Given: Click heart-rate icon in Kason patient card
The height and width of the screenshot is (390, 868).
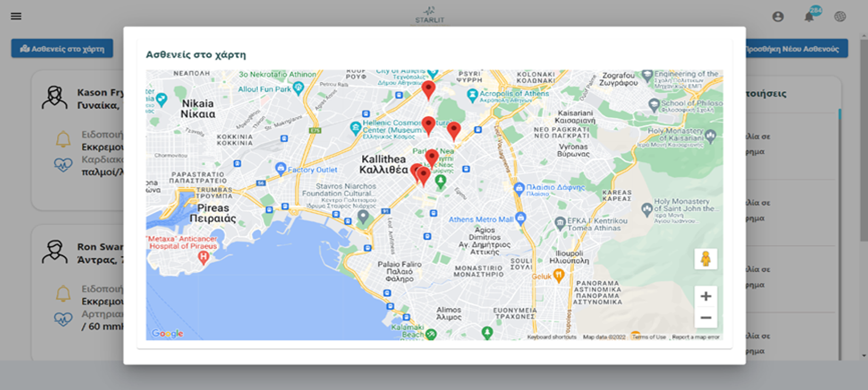Looking at the screenshot, I should coord(63,165).
